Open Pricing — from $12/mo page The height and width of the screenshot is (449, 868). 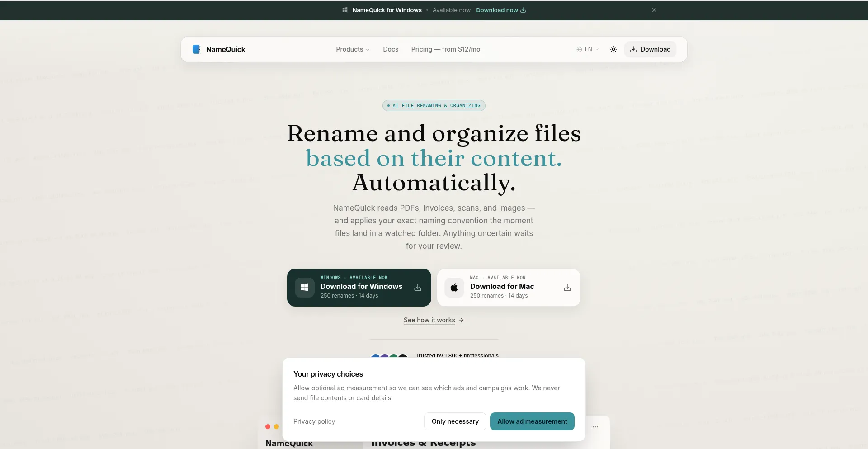[x=446, y=49]
